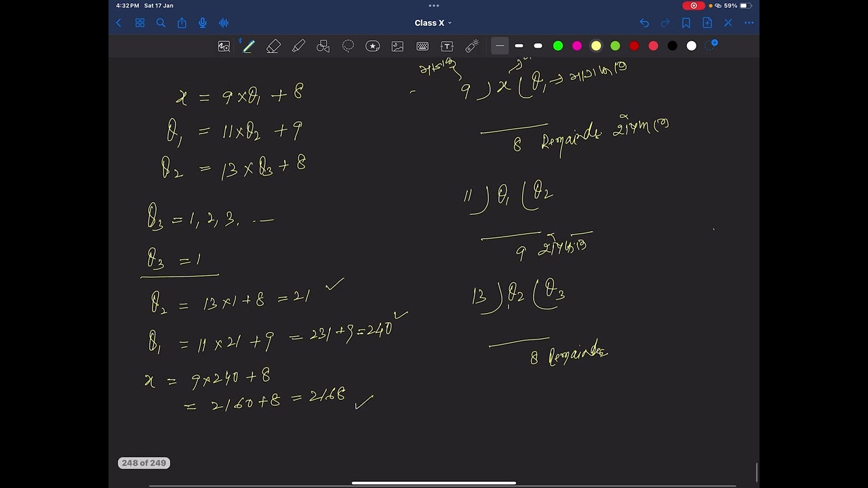
Task: Pick the black pen color
Action: click(x=672, y=46)
